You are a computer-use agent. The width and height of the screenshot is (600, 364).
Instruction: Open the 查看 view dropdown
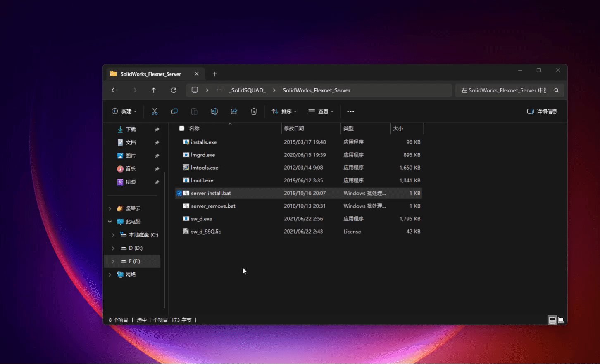tap(321, 111)
